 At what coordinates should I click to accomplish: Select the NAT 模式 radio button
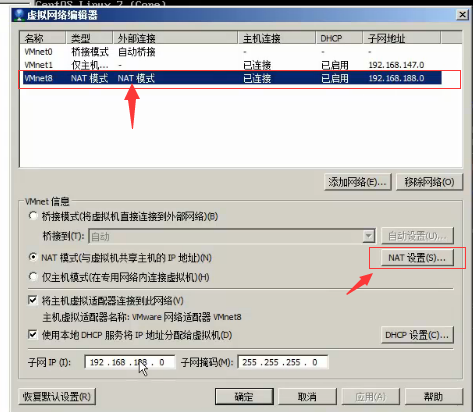click(33, 257)
